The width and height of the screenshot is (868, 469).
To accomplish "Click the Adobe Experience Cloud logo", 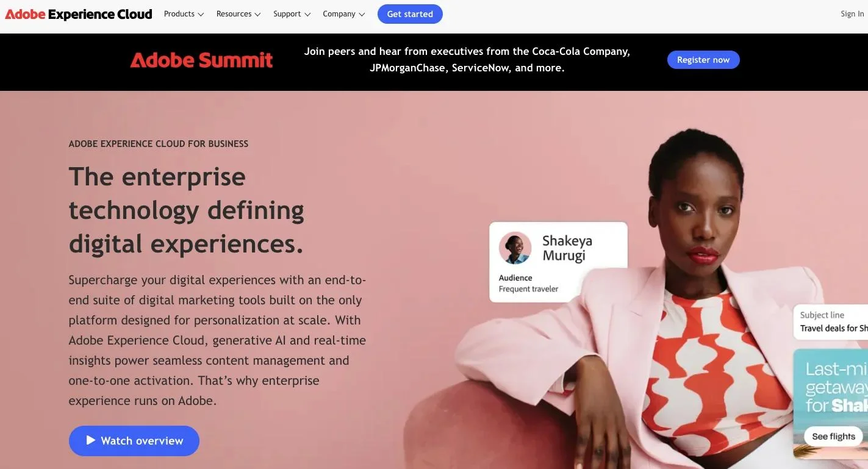I will [x=79, y=14].
